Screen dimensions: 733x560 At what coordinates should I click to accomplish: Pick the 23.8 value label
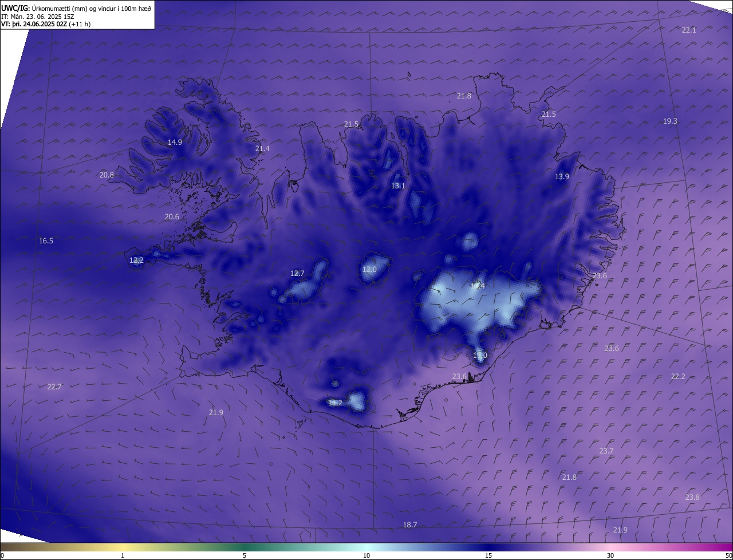tap(692, 498)
